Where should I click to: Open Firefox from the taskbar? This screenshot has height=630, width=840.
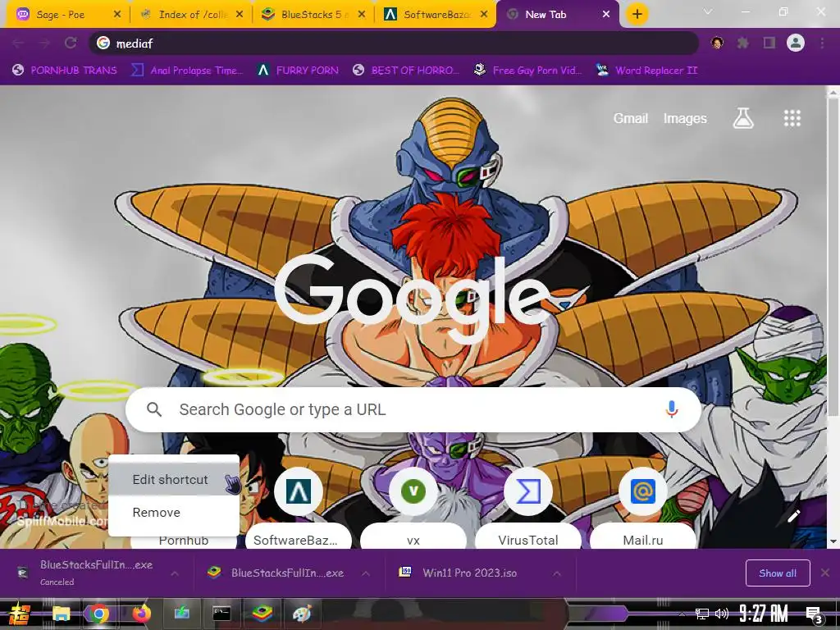[x=141, y=614]
